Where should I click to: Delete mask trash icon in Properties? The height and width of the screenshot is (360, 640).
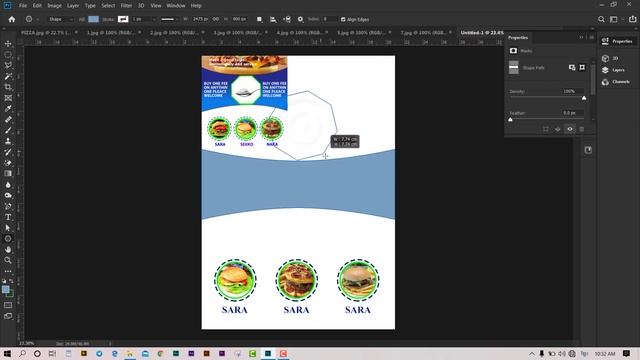point(582,129)
